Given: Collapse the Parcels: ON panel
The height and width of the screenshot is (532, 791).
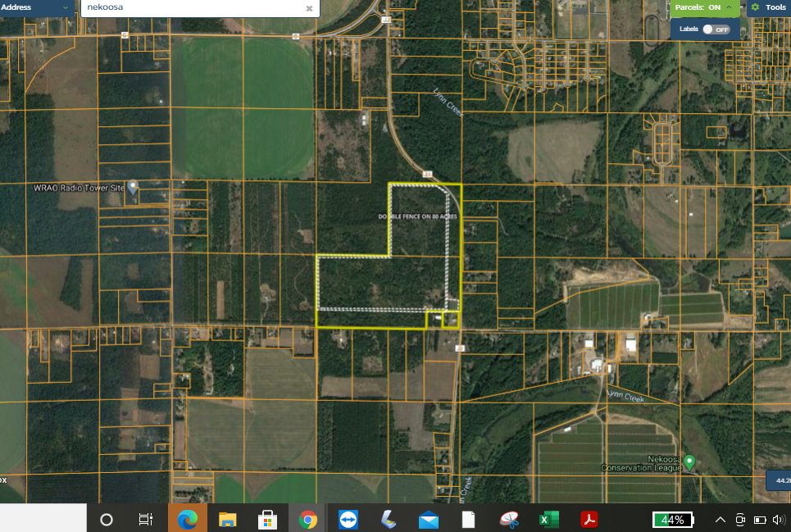Looking at the screenshot, I should [729, 7].
